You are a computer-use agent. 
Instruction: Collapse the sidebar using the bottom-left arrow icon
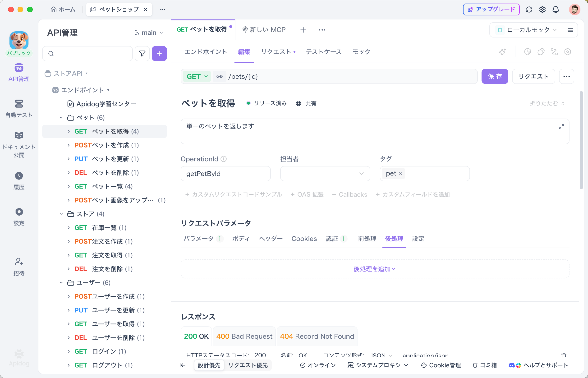182,365
